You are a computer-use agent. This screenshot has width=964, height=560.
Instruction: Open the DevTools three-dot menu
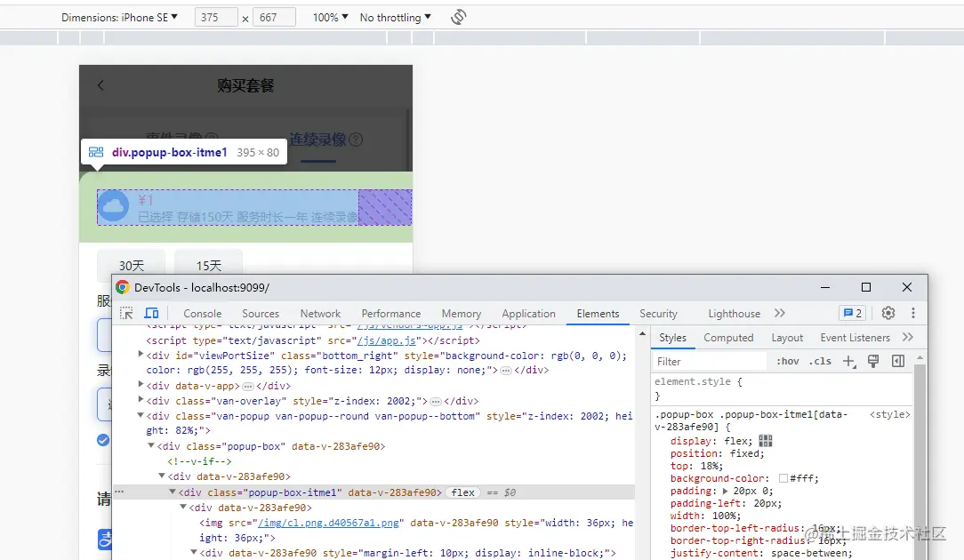pyautogui.click(x=913, y=313)
